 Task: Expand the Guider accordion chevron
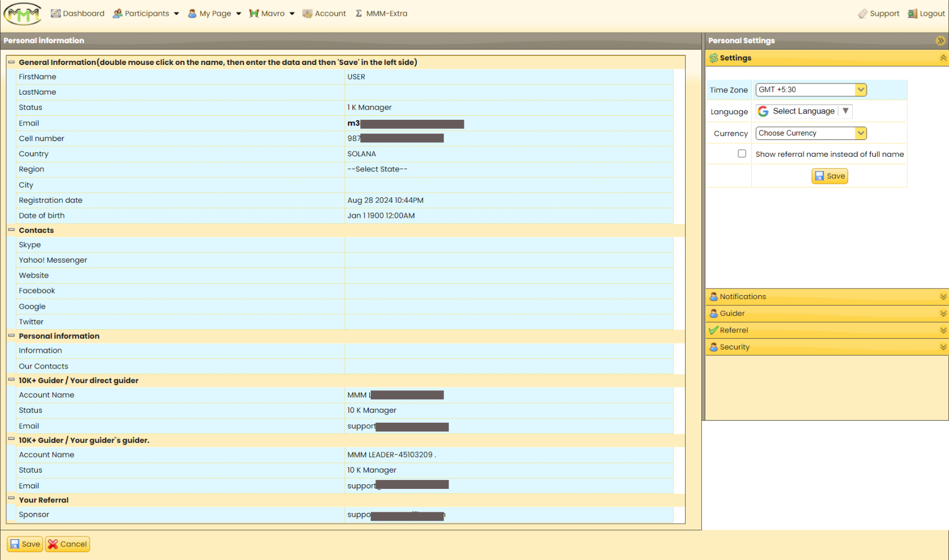click(943, 314)
